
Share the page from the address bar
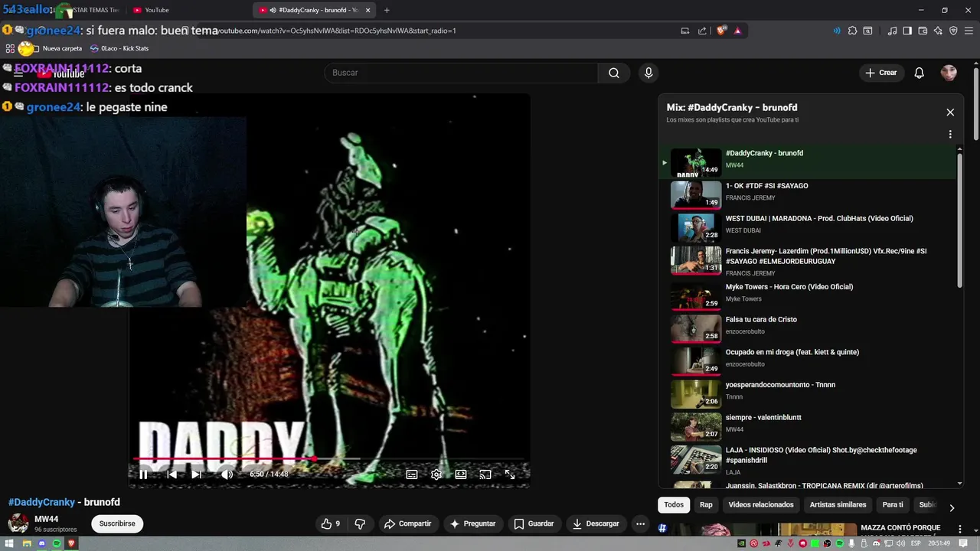coord(702,31)
